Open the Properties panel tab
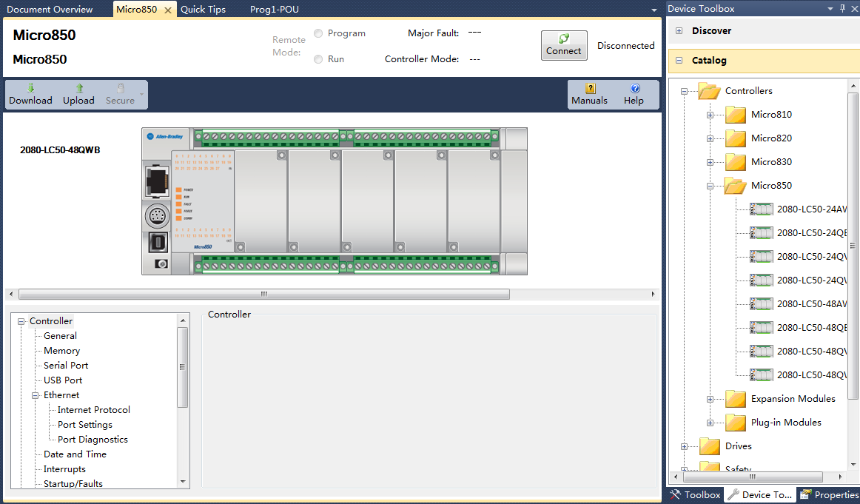The image size is (860, 504). (x=829, y=495)
